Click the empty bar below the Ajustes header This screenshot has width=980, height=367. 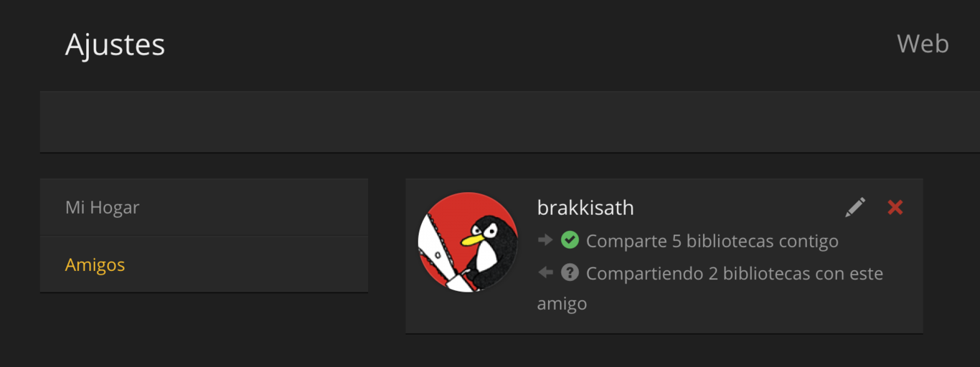[x=509, y=122]
